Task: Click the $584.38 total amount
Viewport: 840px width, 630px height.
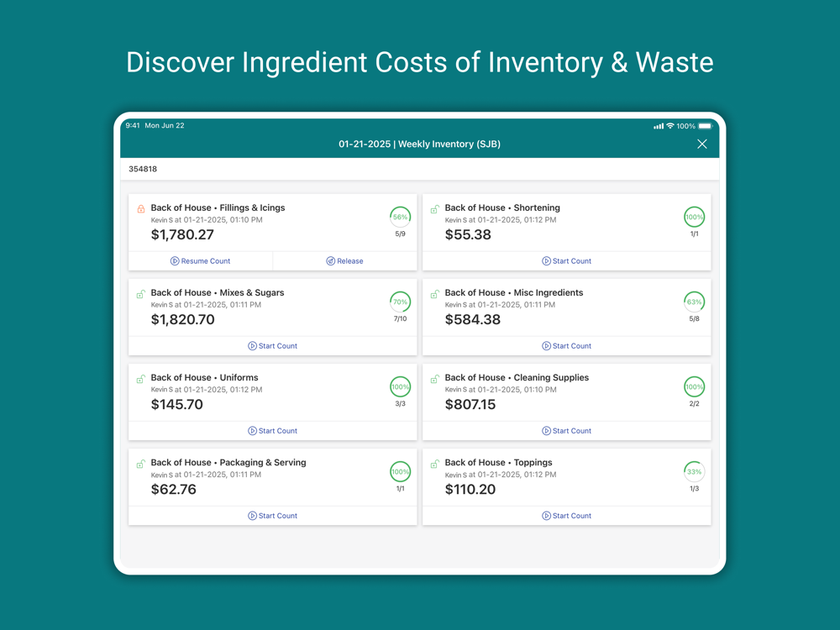Action: pos(472,319)
